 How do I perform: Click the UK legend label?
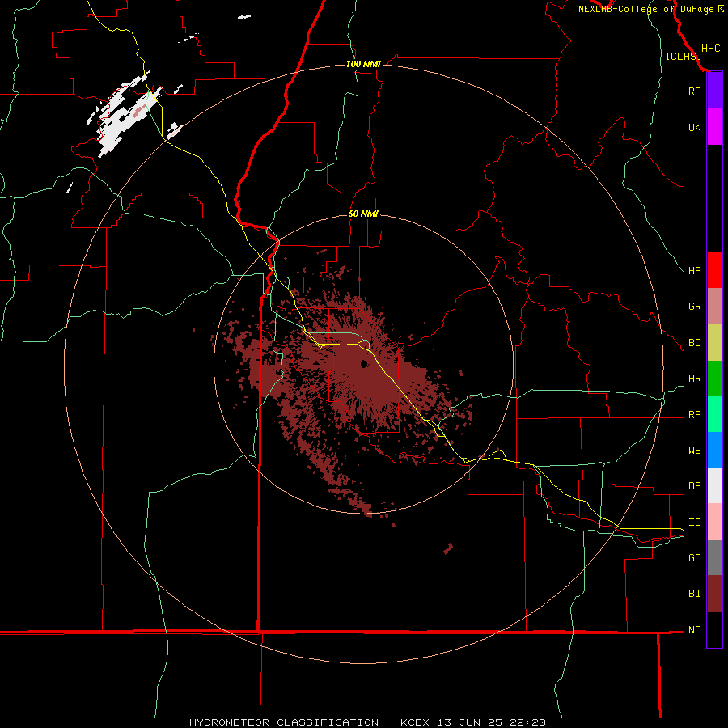tap(694, 127)
